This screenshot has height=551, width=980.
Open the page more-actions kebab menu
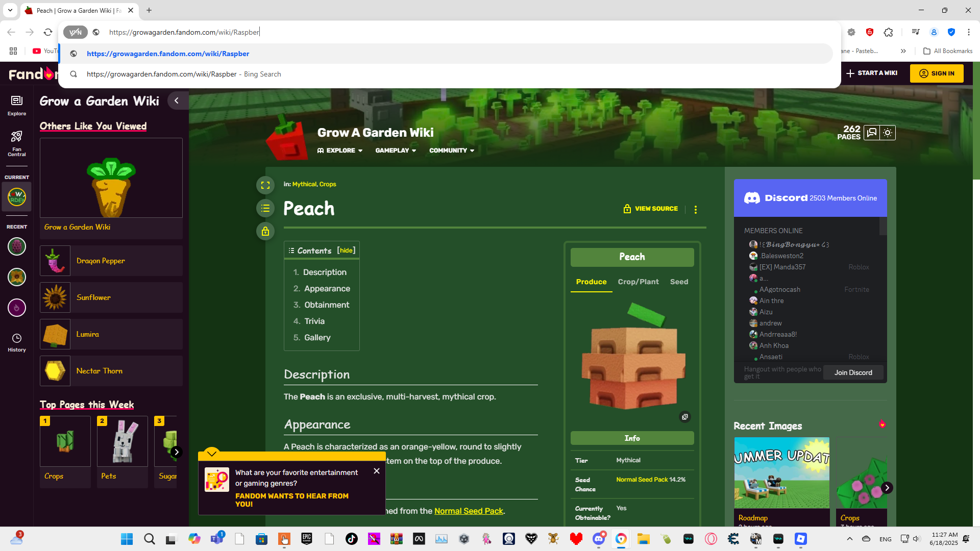tap(696, 209)
